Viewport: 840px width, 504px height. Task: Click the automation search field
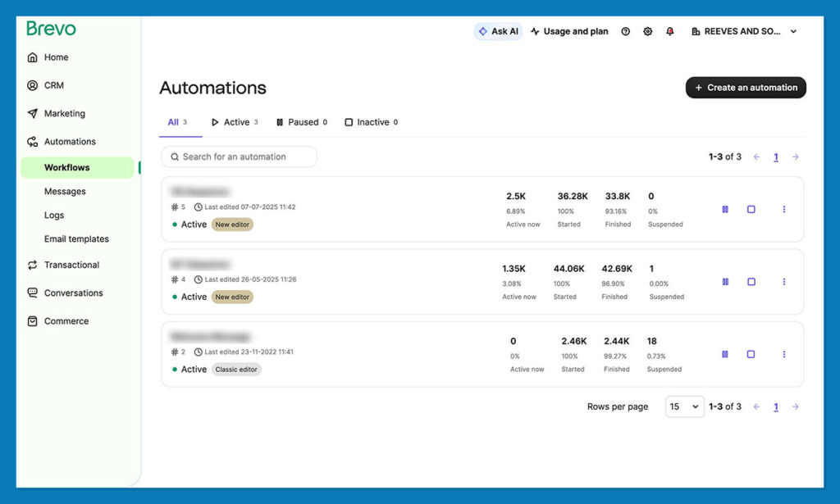239,157
